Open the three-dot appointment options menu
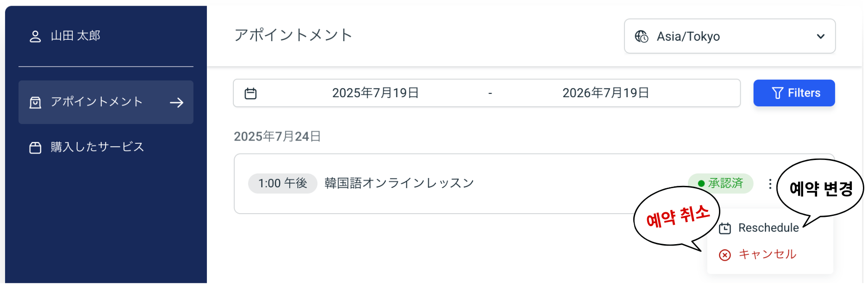This screenshot has width=868, height=289. [x=770, y=184]
